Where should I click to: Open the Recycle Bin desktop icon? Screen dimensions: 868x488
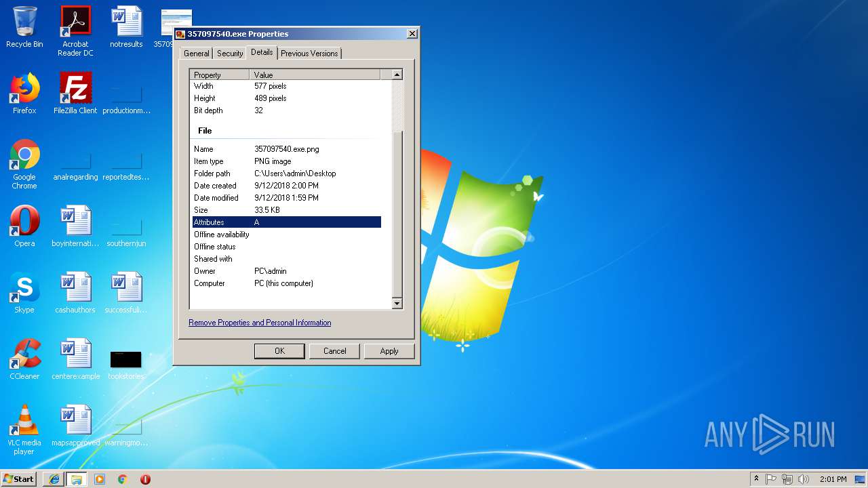(24, 27)
